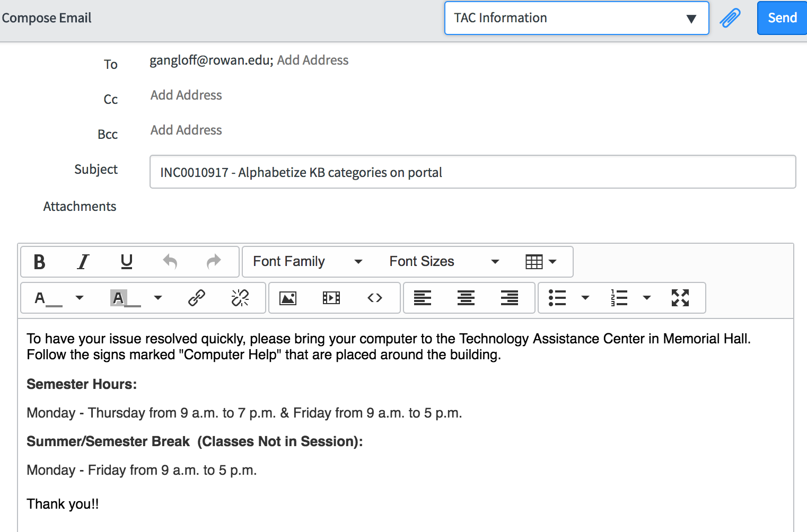This screenshot has width=807, height=532.
Task: Undo the last edit
Action: (x=170, y=262)
